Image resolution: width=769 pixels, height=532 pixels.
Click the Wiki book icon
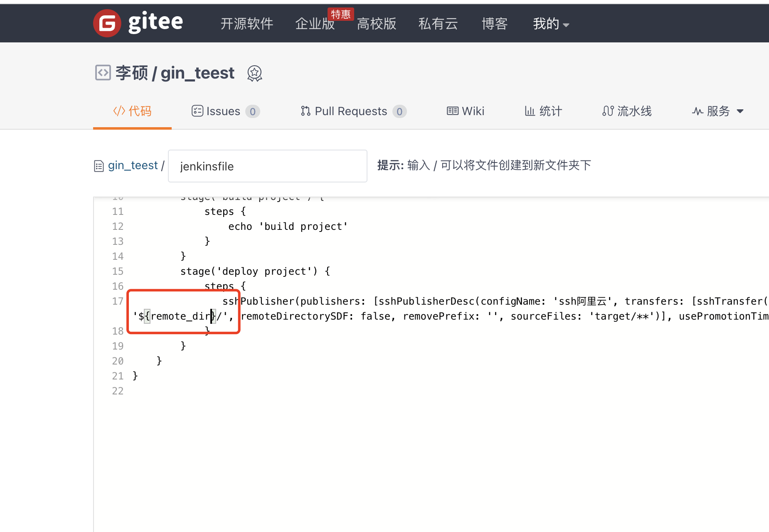tap(453, 111)
